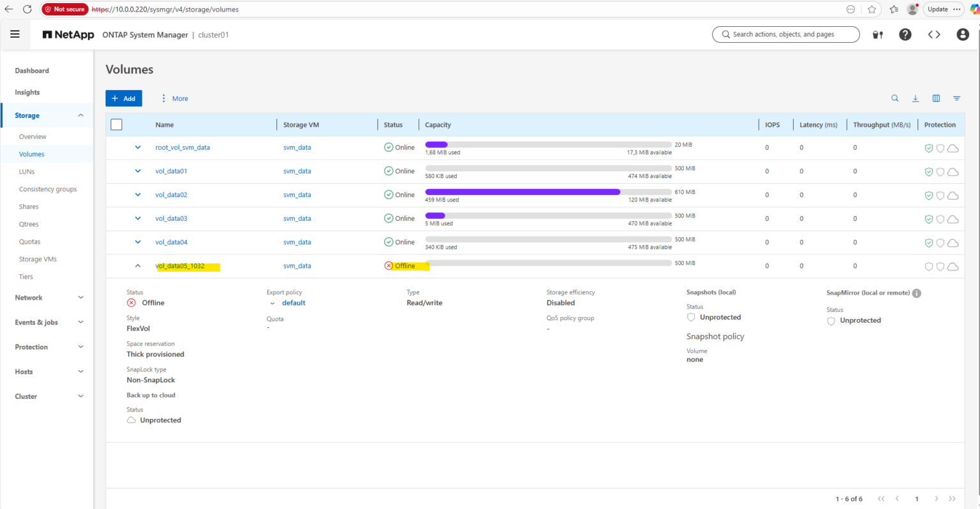Click the local snapshot protection shield for vol_data01
Viewport: 980px width, 509px height.
tap(929, 171)
